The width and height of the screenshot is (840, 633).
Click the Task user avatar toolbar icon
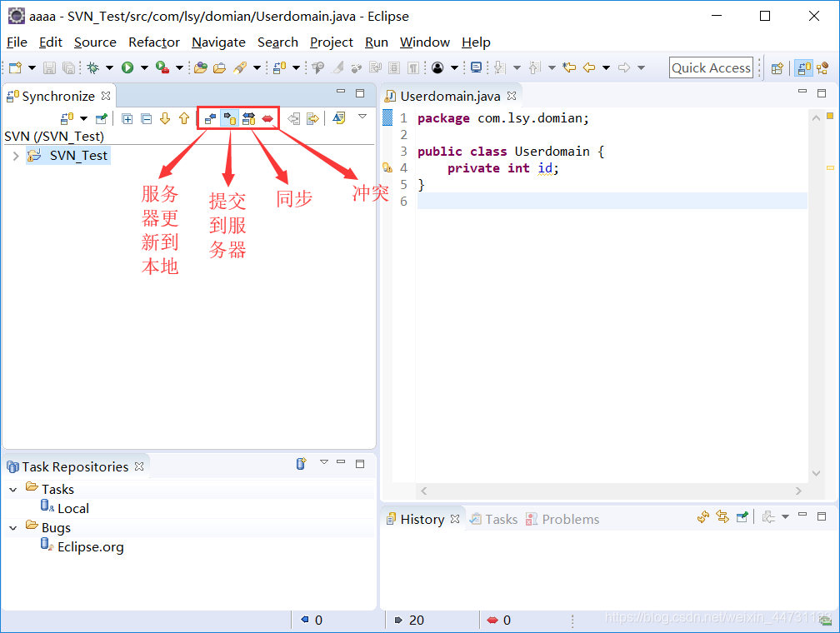(x=437, y=67)
